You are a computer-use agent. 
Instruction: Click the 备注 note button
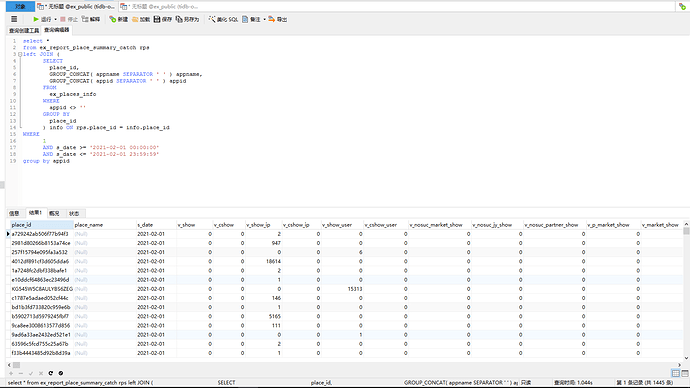tap(251, 19)
